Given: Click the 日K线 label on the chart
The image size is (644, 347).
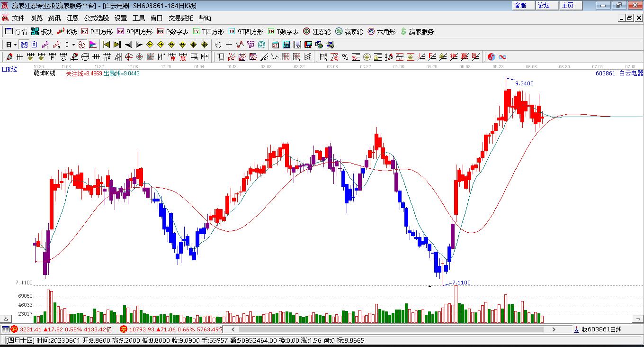Looking at the screenshot, I should [9, 69].
